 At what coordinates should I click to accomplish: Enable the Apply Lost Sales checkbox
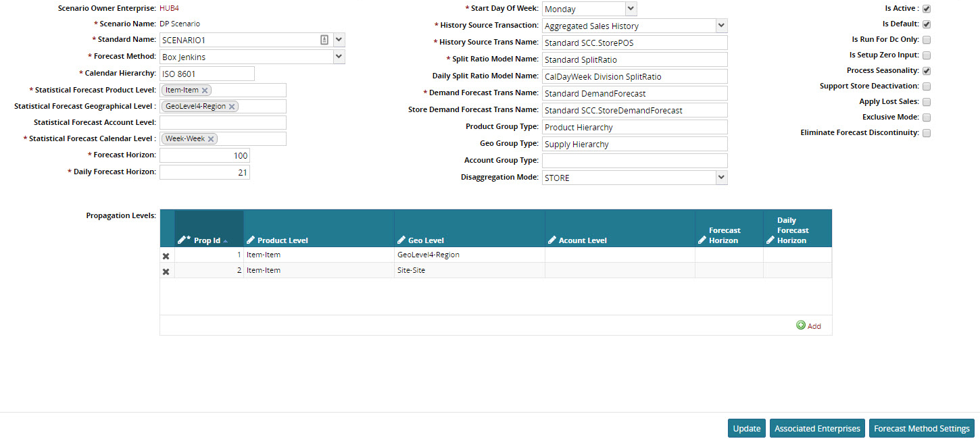pyautogui.click(x=927, y=102)
